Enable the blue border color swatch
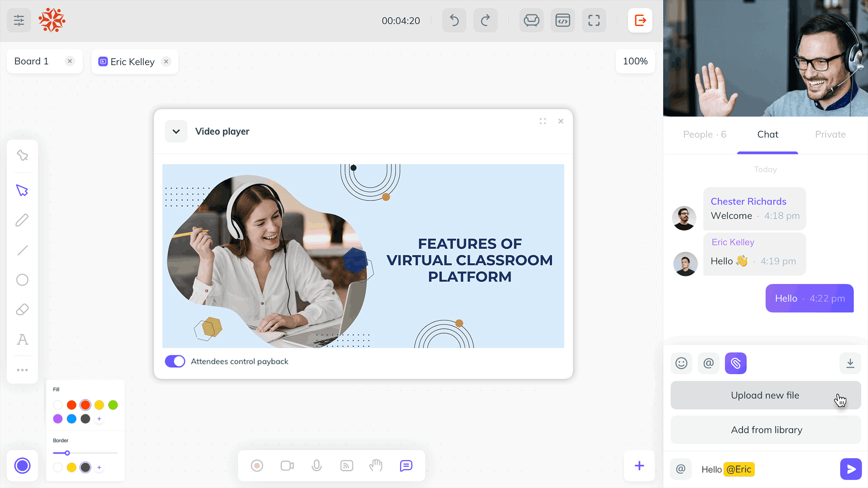 pyautogui.click(x=72, y=419)
